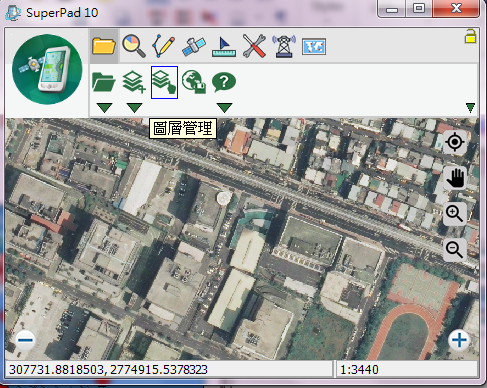Expand dropdown arrow under green folder
This screenshot has width=487, height=388.
point(104,108)
